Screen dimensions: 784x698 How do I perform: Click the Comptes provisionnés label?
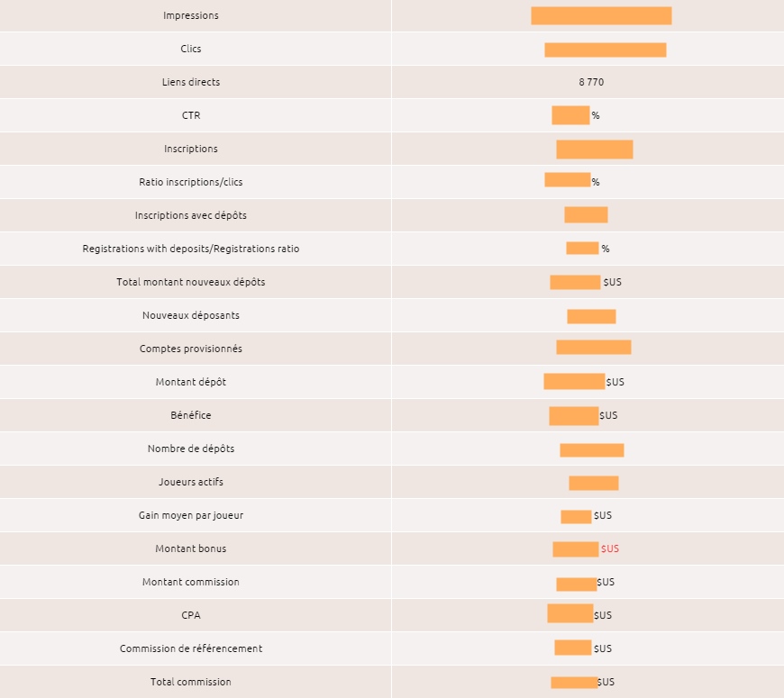(x=191, y=349)
